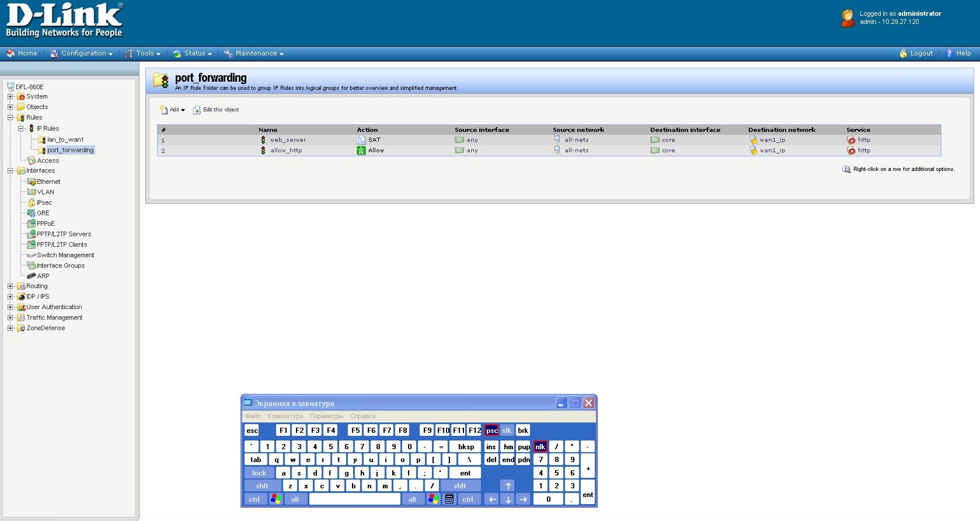Click the Interface Groups icon

(32, 265)
